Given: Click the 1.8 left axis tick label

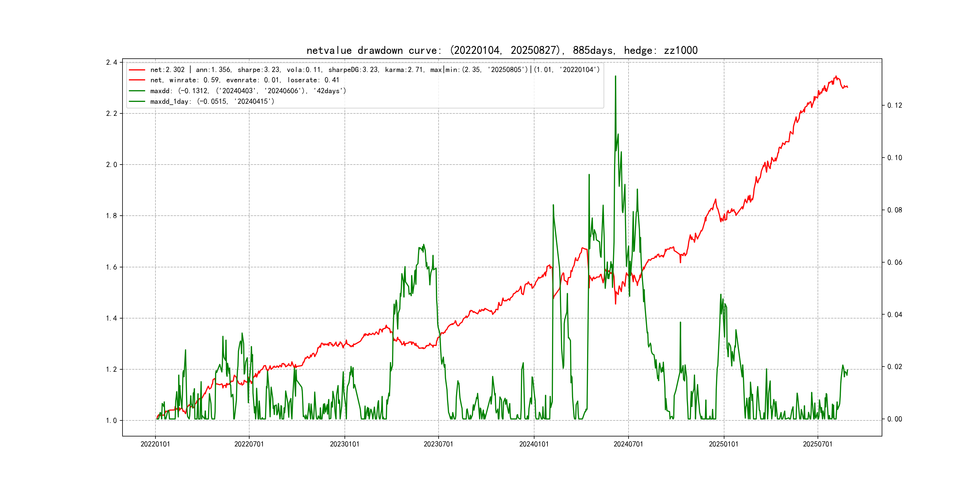Looking at the screenshot, I should click(112, 216).
